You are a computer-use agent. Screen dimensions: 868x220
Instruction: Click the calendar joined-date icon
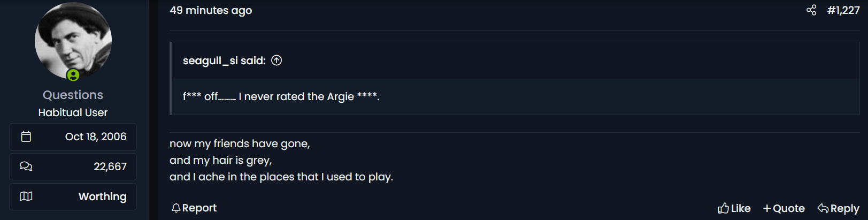[x=26, y=136]
